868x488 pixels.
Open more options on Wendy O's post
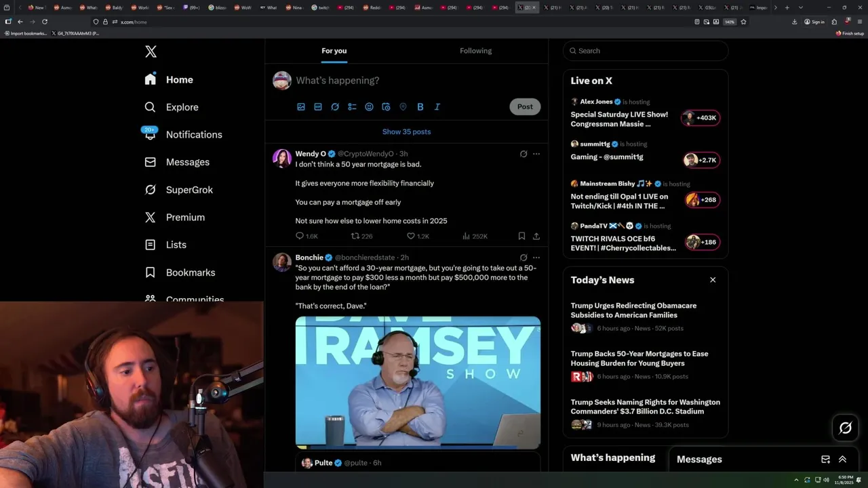coord(536,154)
